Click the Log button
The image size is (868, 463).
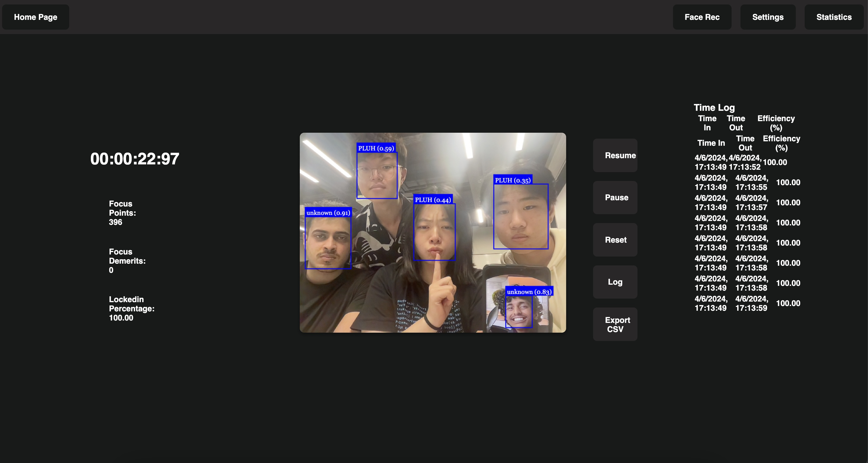click(615, 282)
